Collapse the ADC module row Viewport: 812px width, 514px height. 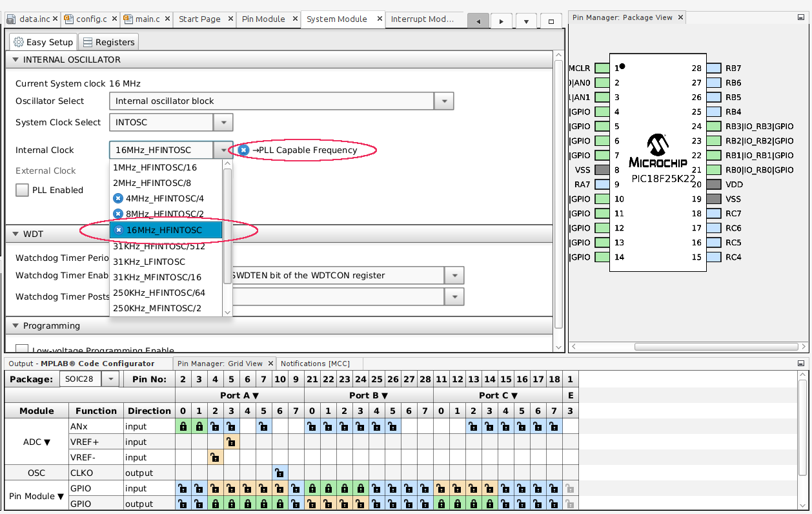coord(47,442)
